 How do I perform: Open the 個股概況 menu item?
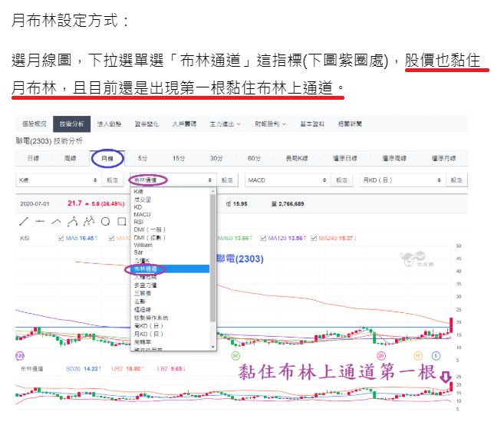tap(34, 124)
